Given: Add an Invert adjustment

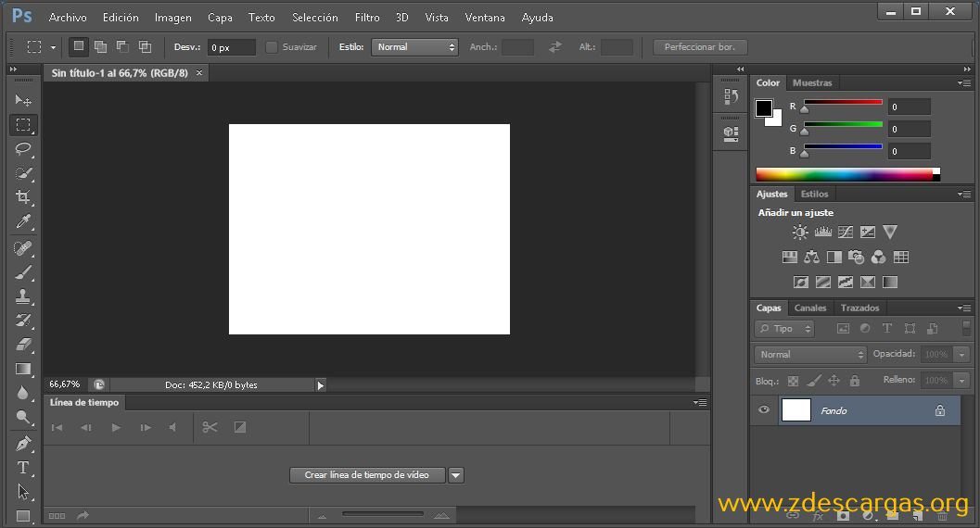Looking at the screenshot, I should point(801,283).
